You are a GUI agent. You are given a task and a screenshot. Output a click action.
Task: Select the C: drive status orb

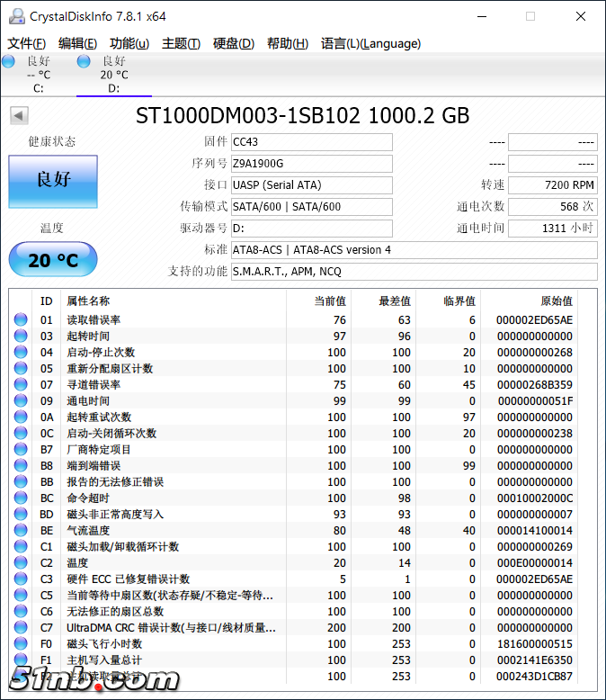click(x=9, y=61)
